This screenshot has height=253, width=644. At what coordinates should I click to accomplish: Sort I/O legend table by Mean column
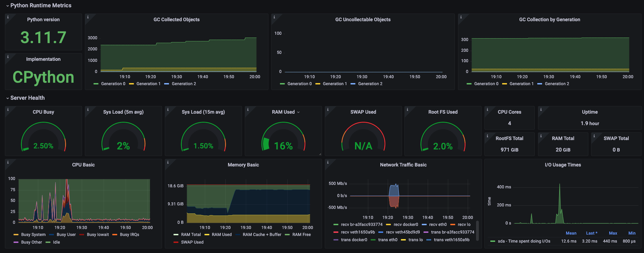click(x=571, y=233)
